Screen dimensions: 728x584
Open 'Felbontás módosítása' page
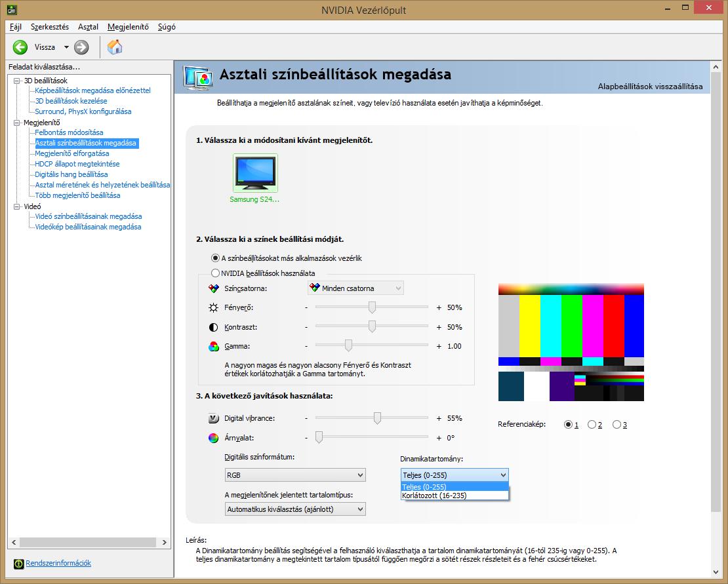pyautogui.click(x=69, y=132)
